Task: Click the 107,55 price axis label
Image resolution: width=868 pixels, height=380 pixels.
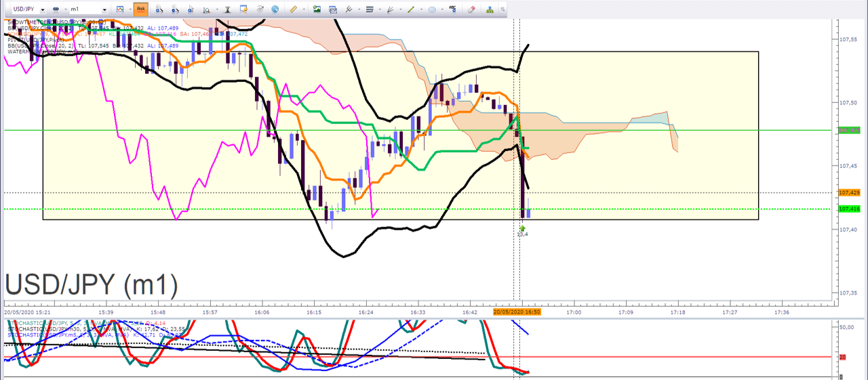Action: [849, 39]
